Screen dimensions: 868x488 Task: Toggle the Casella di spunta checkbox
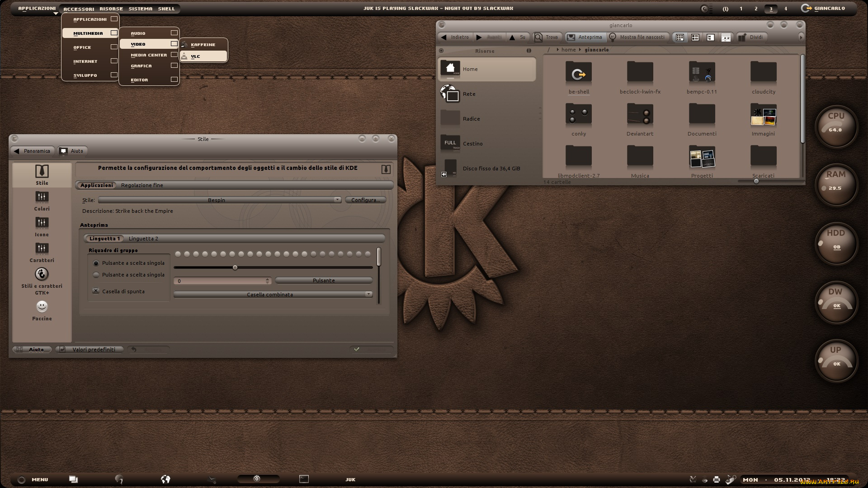pyautogui.click(x=96, y=291)
